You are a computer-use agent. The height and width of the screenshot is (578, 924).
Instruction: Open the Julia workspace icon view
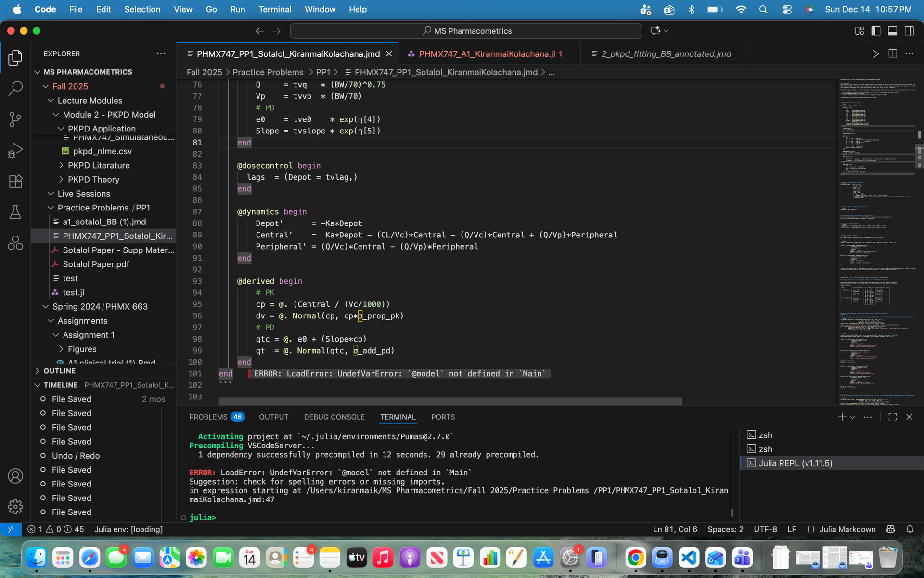(15, 243)
